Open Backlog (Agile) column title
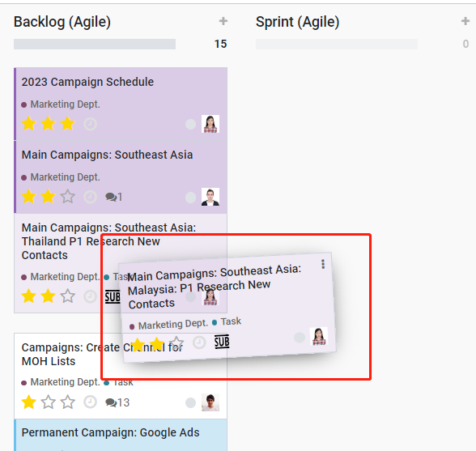This screenshot has height=451, width=476. coord(62,22)
